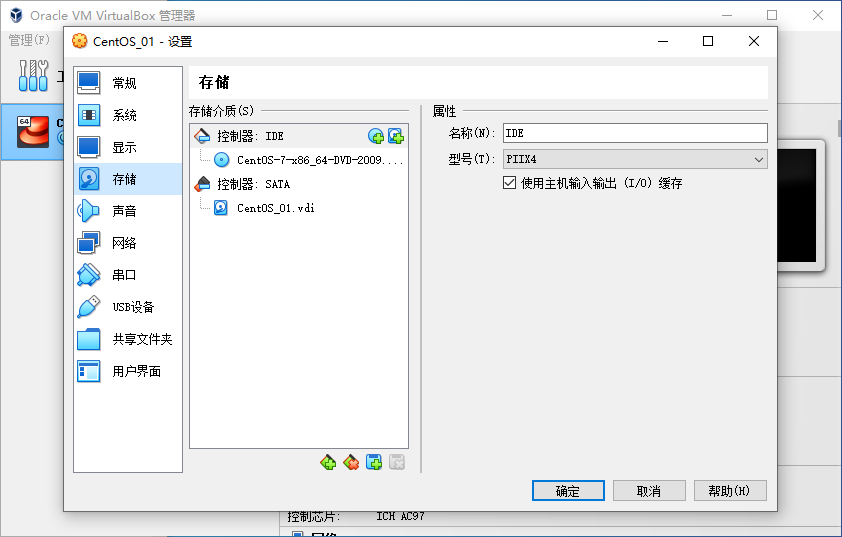
Task: Select CentOS VM icon in manager list
Action: [x=33, y=132]
